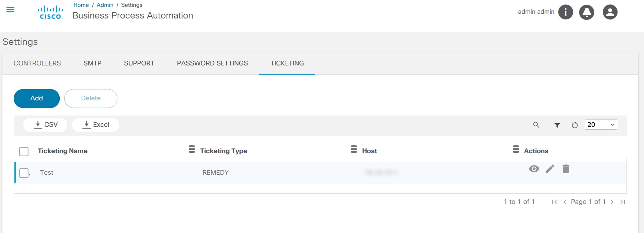This screenshot has width=644, height=233.
Task: Click the Add button
Action: (37, 98)
